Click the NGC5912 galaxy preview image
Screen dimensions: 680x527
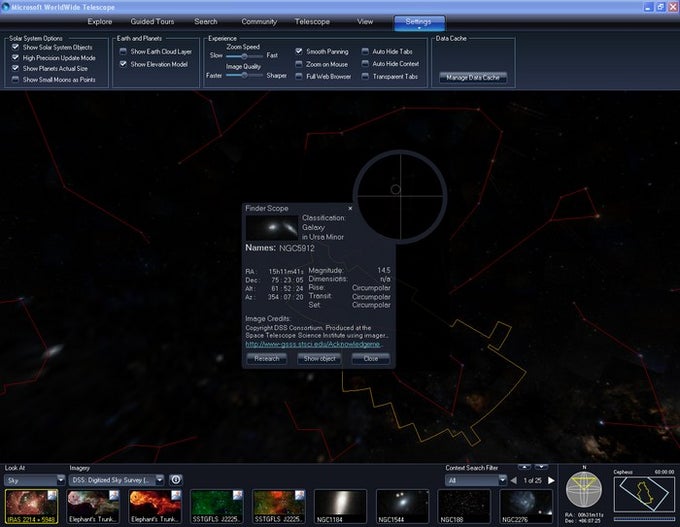click(272, 228)
